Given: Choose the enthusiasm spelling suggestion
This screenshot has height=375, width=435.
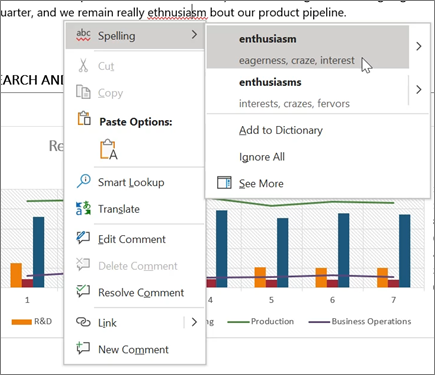Looking at the screenshot, I should click(308, 47).
